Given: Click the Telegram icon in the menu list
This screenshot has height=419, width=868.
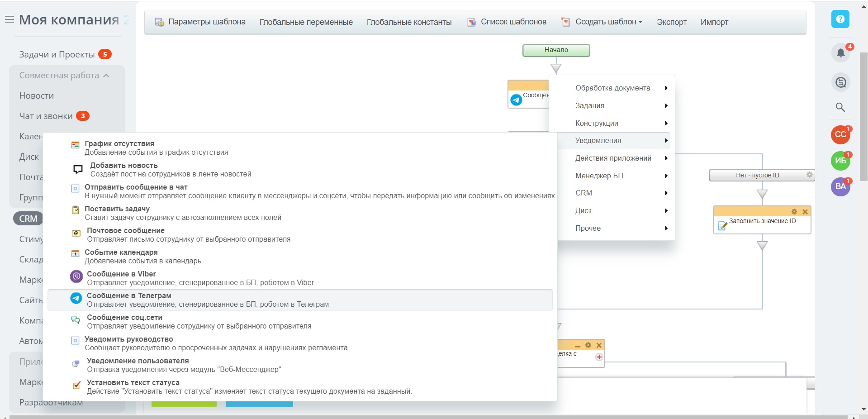Looking at the screenshot, I should [76, 298].
